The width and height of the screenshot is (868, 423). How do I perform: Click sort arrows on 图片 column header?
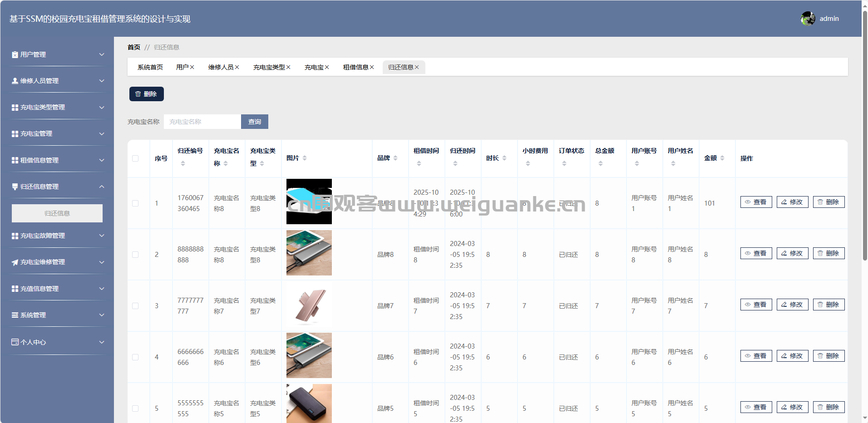(305, 158)
